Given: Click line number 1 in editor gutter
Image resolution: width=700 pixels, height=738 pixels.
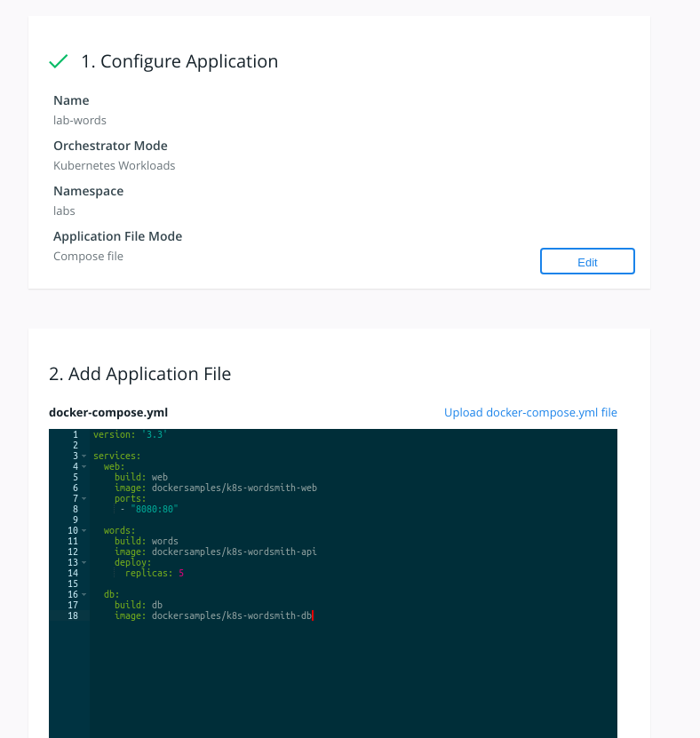Looking at the screenshot, I should click(x=76, y=434).
